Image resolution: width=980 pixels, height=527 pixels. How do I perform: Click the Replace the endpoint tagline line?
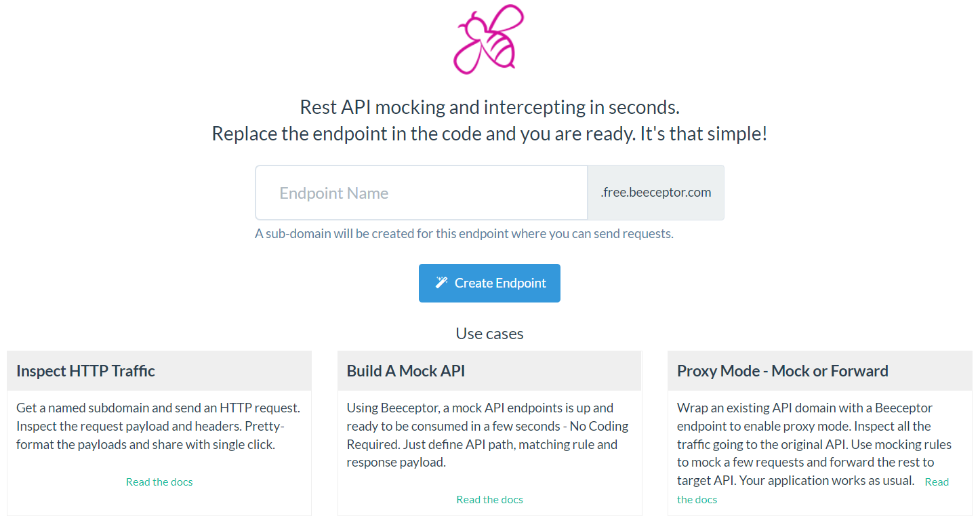point(489,133)
